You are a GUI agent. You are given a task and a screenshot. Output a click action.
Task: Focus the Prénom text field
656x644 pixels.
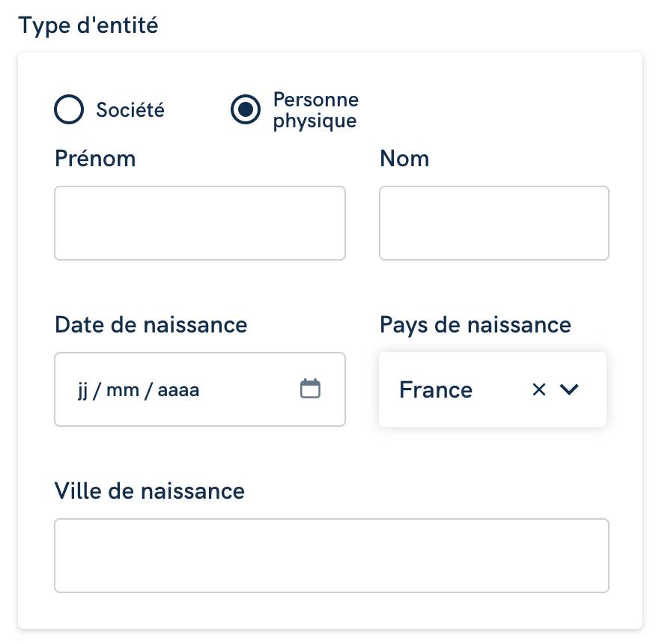(200, 223)
